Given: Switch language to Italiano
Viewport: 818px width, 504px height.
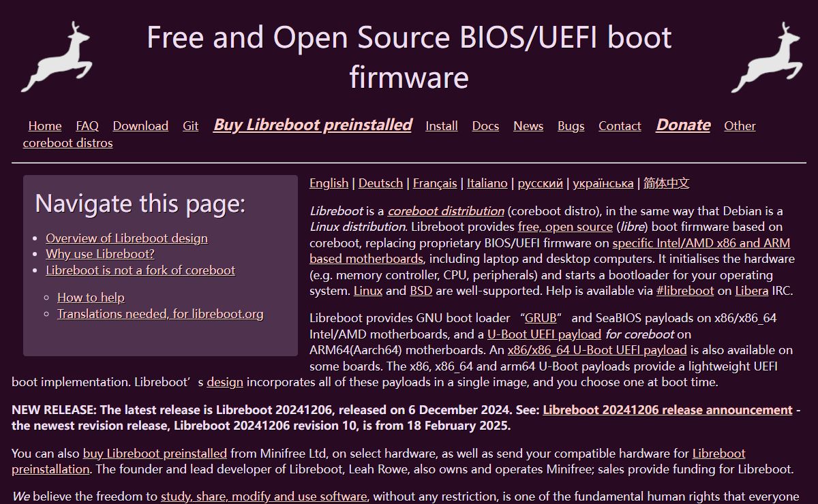Looking at the screenshot, I should [x=487, y=183].
